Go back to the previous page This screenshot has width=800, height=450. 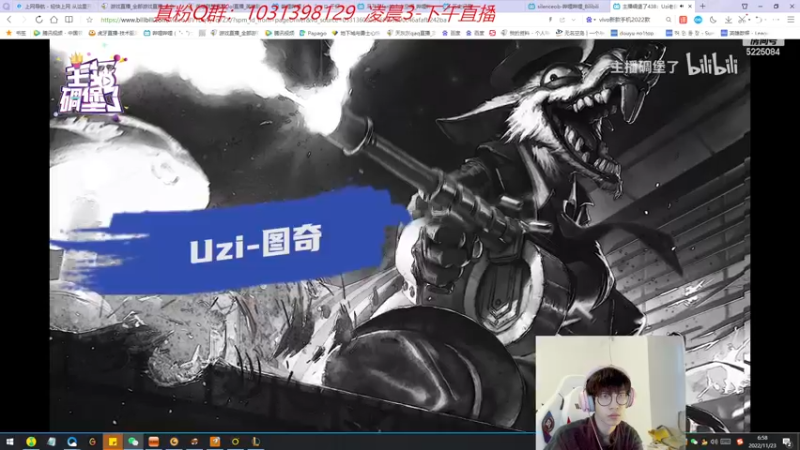pyautogui.click(x=9, y=19)
